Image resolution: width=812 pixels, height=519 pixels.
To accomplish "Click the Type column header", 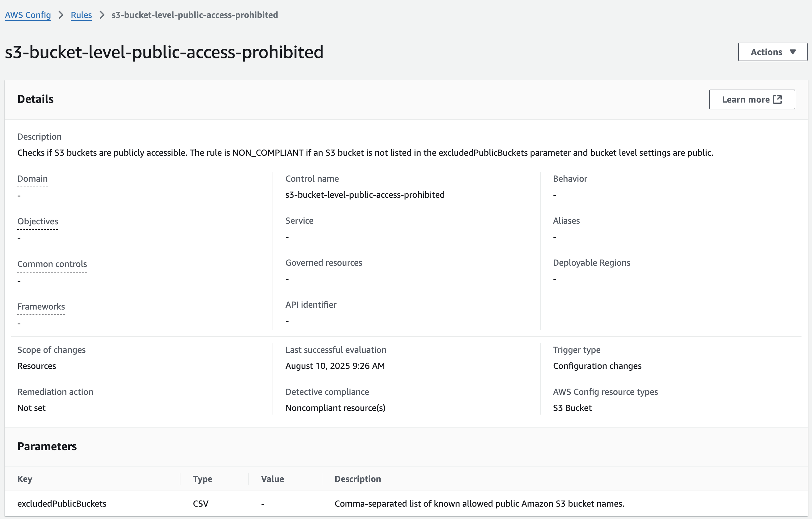I will pos(202,479).
